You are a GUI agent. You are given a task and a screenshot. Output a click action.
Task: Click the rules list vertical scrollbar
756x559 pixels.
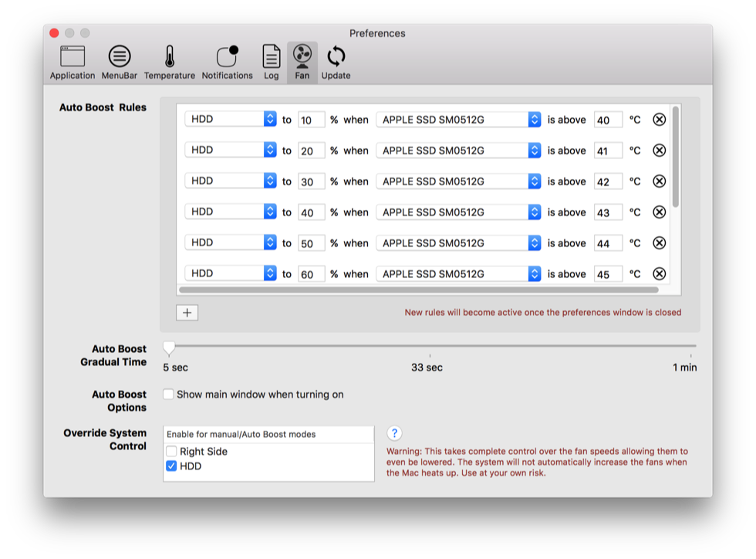click(676, 157)
